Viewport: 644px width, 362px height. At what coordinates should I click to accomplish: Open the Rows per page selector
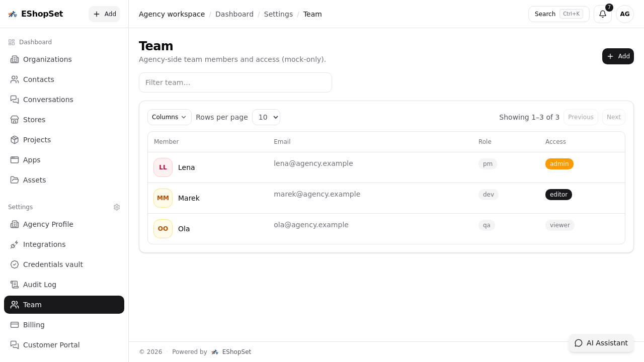266,117
